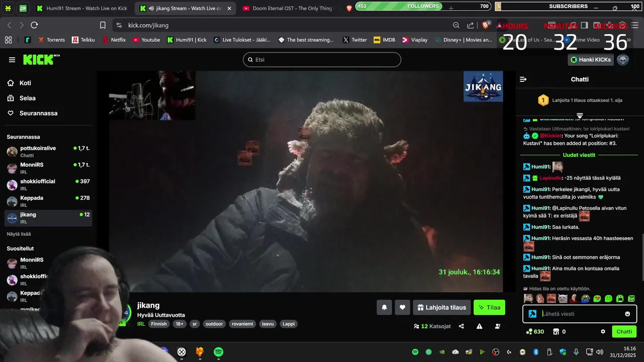
Task: Click the 12 Katsojat viewer count
Action: (x=432, y=326)
